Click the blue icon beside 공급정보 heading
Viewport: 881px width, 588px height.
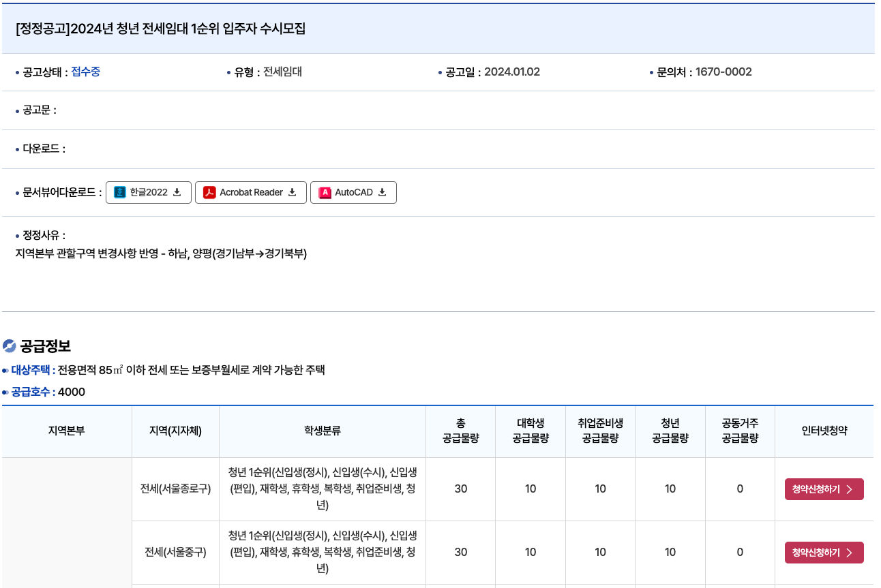10,346
